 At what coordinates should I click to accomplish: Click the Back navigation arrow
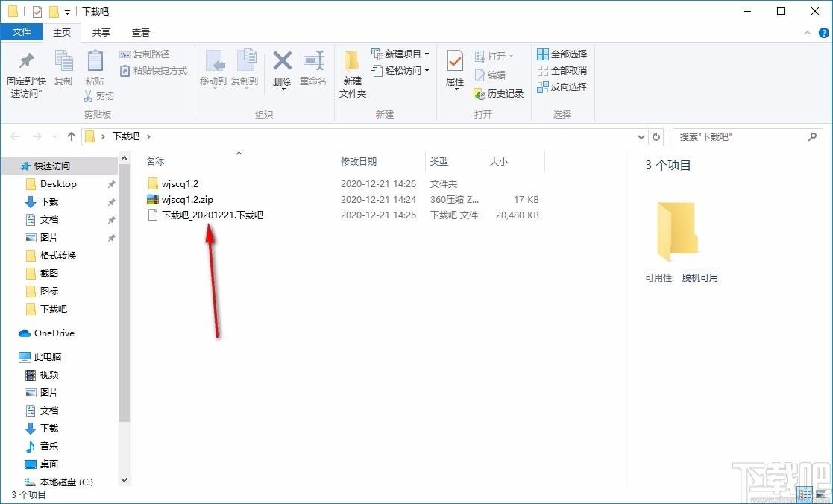[x=16, y=136]
